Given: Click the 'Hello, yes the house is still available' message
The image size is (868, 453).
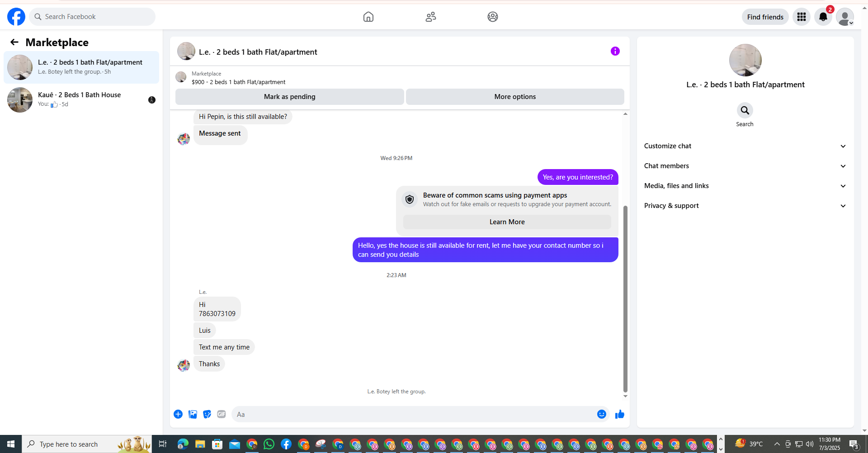Looking at the screenshot, I should tap(485, 250).
